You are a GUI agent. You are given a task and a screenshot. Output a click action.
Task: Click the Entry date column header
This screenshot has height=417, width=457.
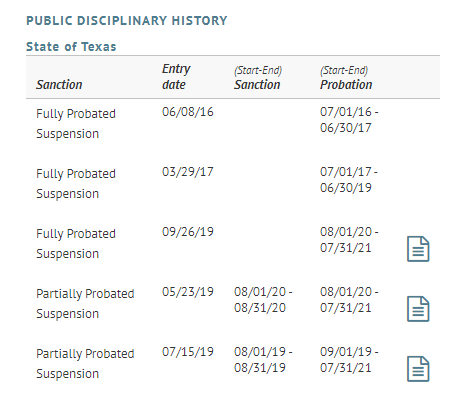(x=176, y=77)
